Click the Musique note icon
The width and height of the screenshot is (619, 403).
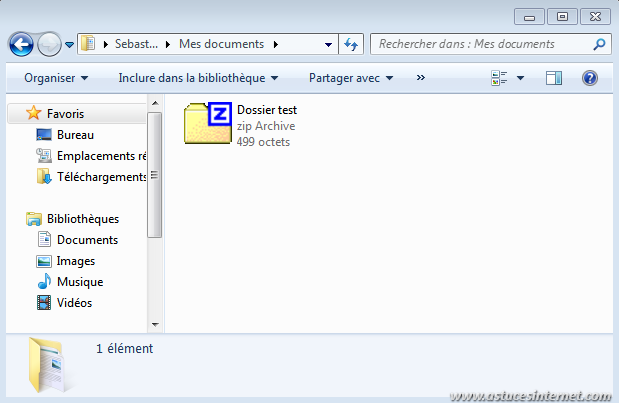point(44,281)
